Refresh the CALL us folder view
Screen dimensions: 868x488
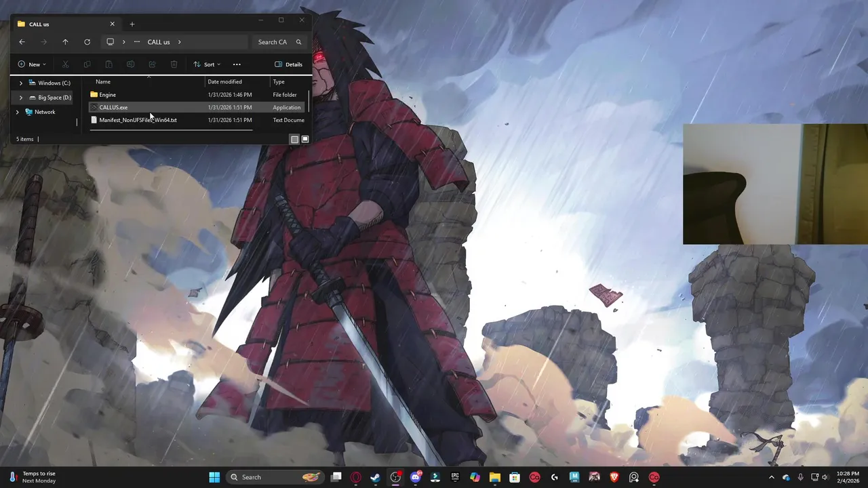click(x=87, y=42)
